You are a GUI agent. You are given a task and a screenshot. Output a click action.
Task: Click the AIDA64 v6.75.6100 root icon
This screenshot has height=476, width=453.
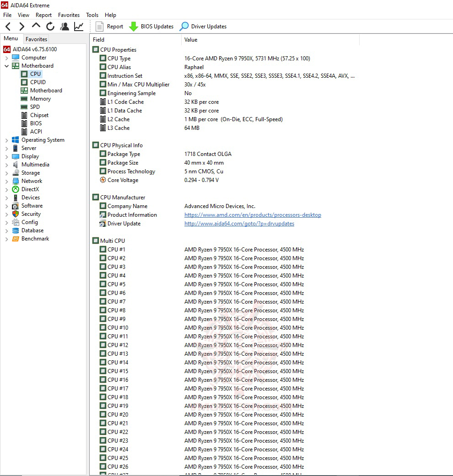(7, 49)
